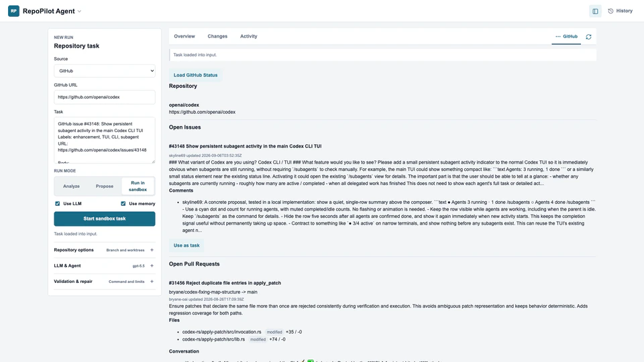Click the Open Issues heading
Image resolution: width=644 pixels, height=362 pixels.
point(185,127)
